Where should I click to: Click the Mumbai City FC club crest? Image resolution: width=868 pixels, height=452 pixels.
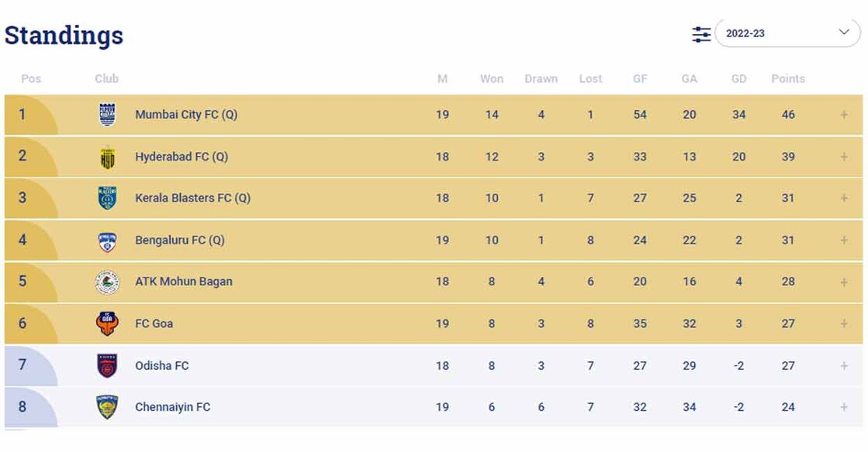point(107,114)
